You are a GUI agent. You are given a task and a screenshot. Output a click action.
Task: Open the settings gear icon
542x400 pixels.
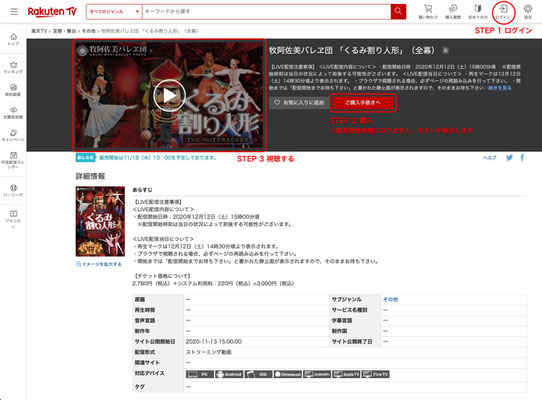pos(528,11)
